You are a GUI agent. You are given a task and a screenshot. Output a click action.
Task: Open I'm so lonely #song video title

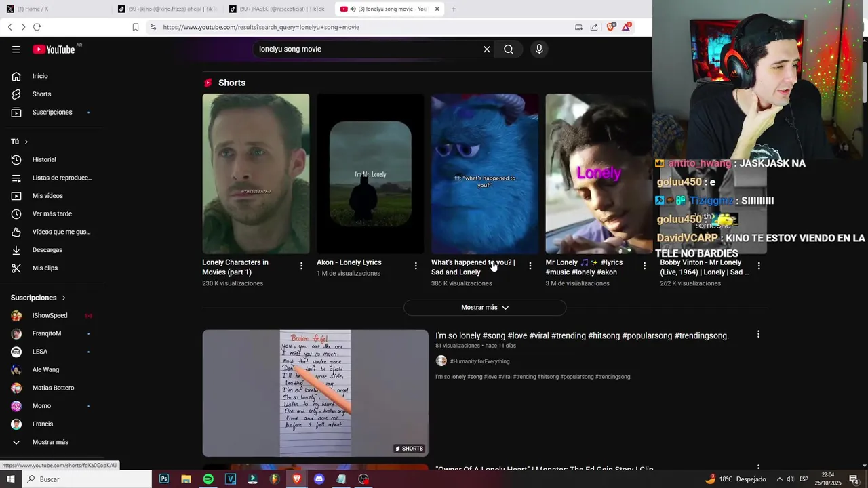[582, 335]
